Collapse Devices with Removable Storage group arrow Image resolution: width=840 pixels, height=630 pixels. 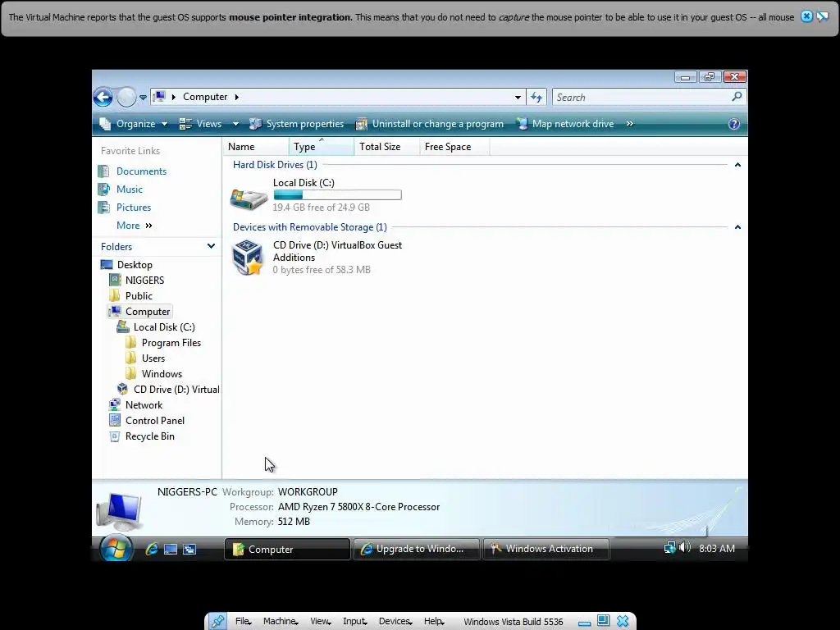click(x=737, y=227)
